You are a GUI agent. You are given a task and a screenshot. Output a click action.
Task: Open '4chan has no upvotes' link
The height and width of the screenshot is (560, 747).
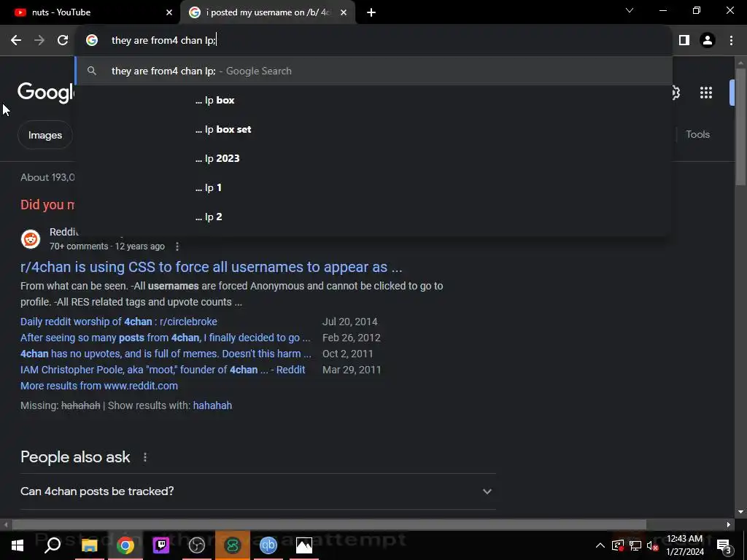[166, 354]
